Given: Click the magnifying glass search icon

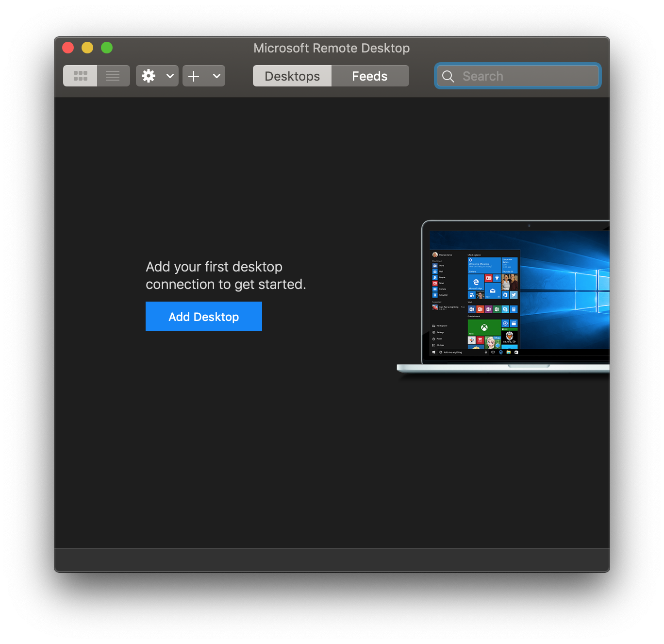Looking at the screenshot, I should (448, 76).
